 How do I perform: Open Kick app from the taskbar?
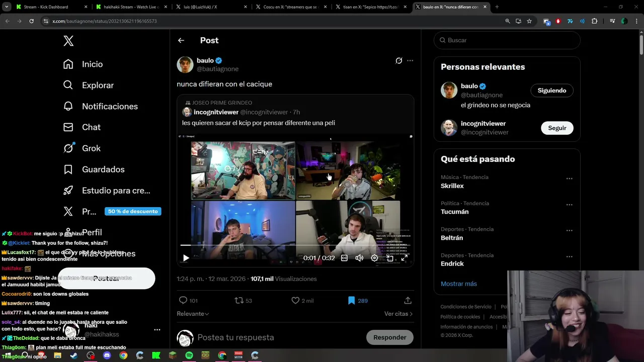[x=156, y=355]
